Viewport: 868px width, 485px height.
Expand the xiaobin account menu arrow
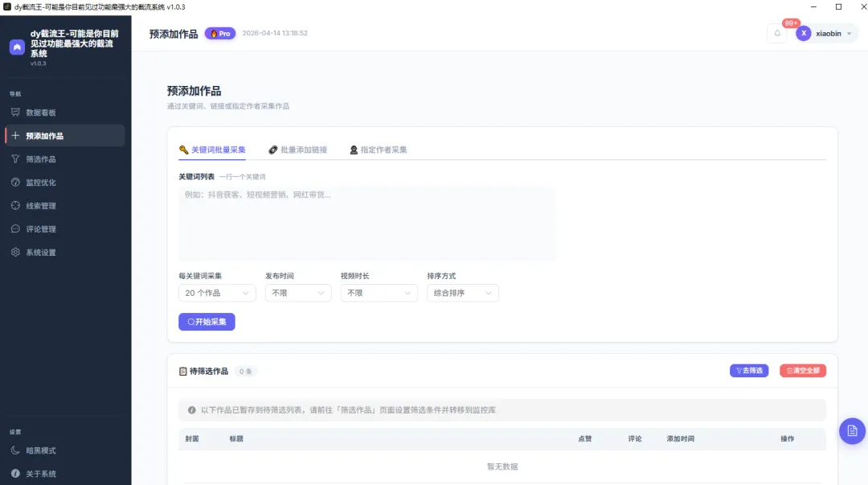(x=850, y=34)
